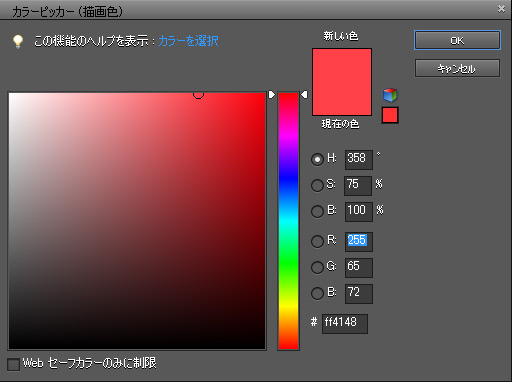Click the H value field showing 358
512x382 pixels.
pyautogui.click(x=359, y=160)
